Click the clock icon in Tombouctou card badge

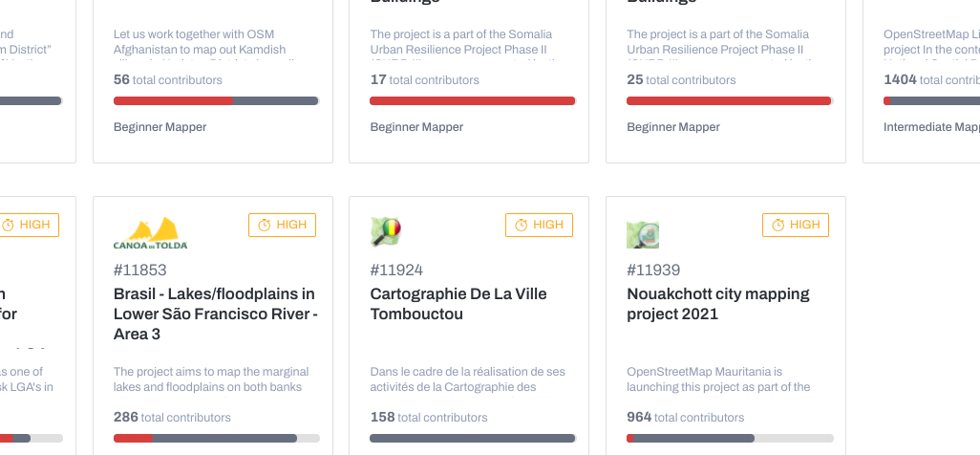521,226
